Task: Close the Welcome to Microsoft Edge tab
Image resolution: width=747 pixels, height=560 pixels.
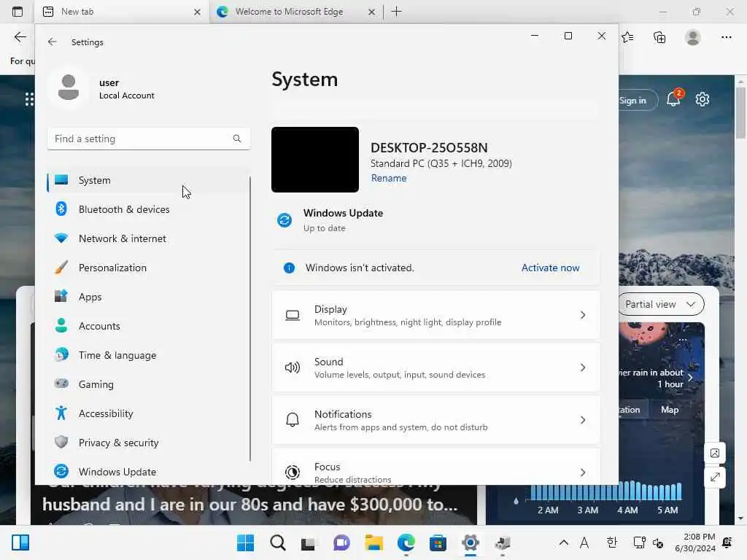Action: tap(371, 12)
